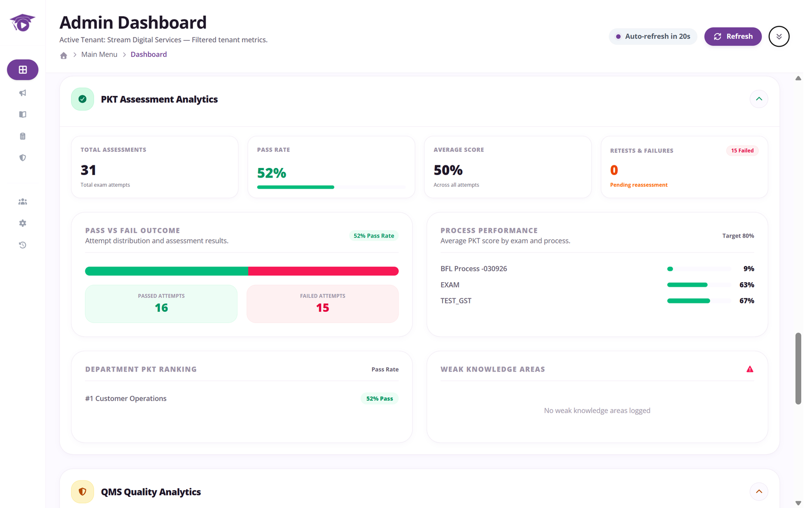Viewport: 812px width, 508px height.
Task: Open the megaphone announcements sidebar icon
Action: tap(22, 93)
